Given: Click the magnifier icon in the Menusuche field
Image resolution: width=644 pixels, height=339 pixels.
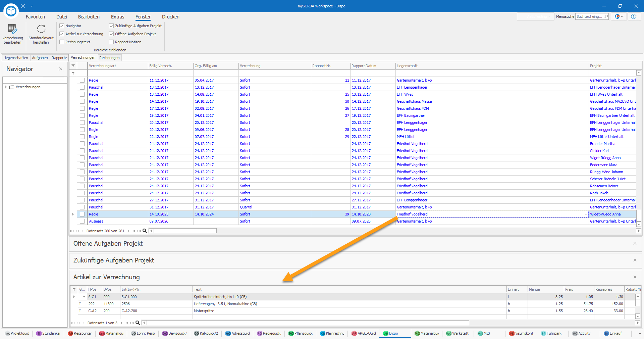Looking at the screenshot, I should (x=606, y=16).
